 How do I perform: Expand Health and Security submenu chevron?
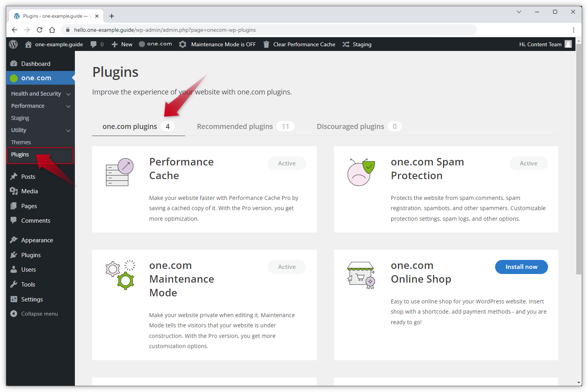tap(68, 94)
